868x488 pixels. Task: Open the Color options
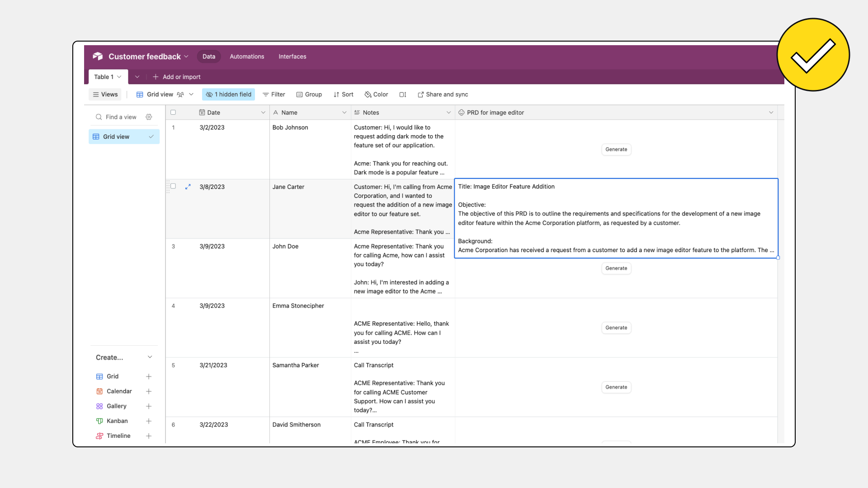[376, 94]
